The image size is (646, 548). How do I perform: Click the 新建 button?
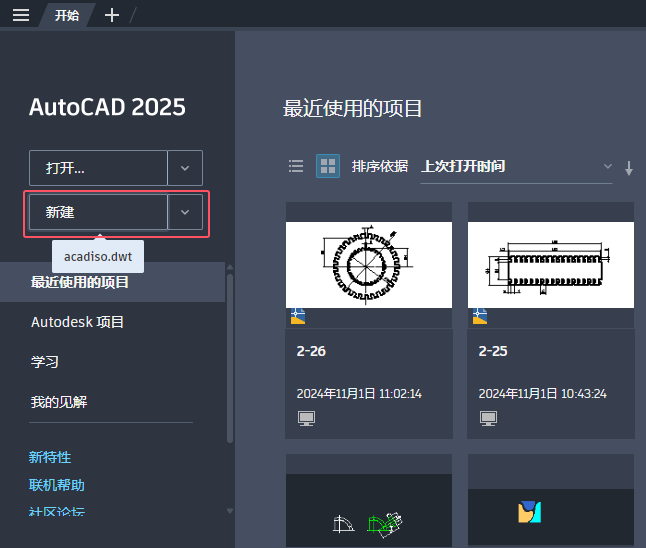pos(98,212)
